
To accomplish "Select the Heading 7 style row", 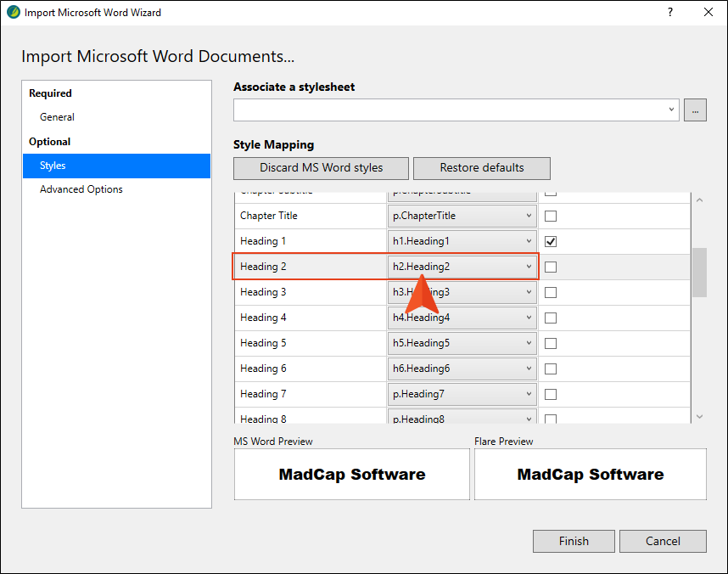I will 462,395.
